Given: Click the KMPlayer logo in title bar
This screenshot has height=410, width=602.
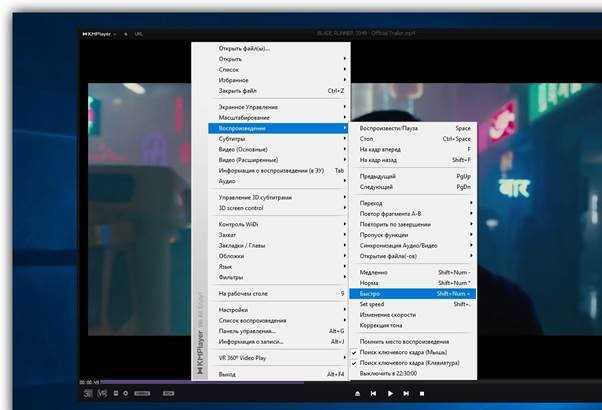Looking at the screenshot, I should (96, 34).
